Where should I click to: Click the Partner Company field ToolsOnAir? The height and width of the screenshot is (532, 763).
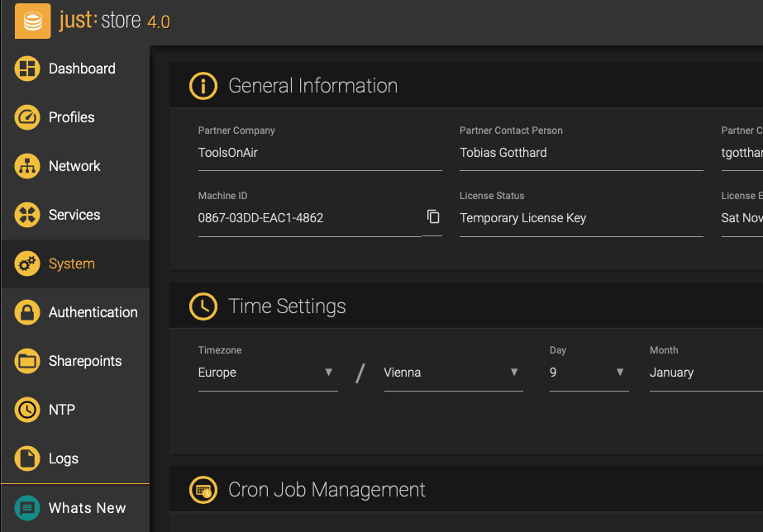pyautogui.click(x=320, y=153)
